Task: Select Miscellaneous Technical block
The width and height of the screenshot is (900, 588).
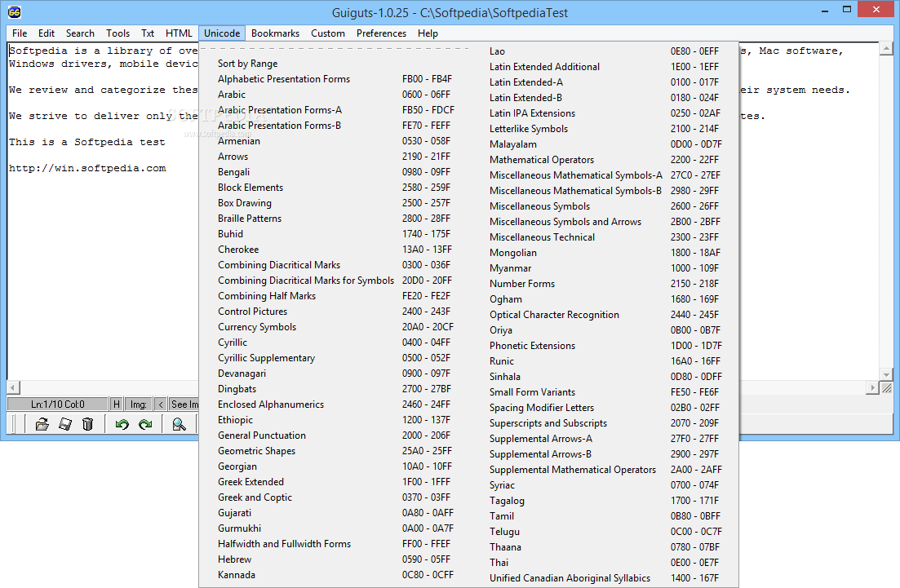Action: coord(605,237)
